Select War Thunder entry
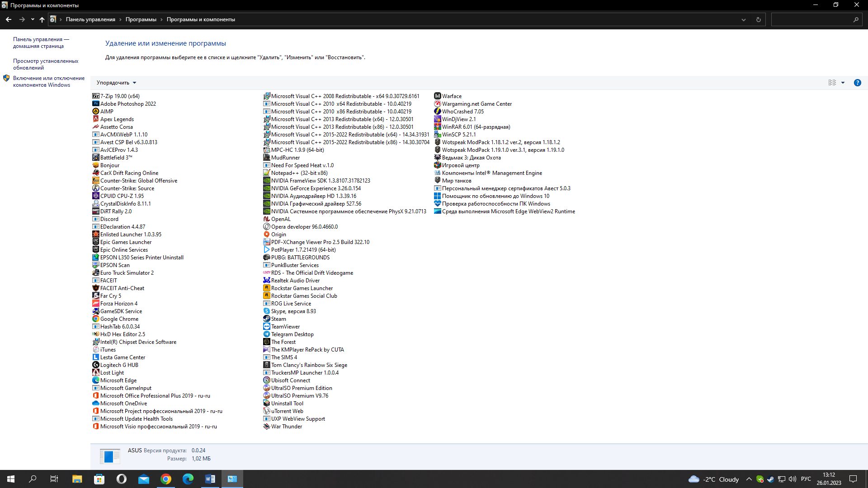Viewport: 868px width, 488px height. pyautogui.click(x=283, y=427)
